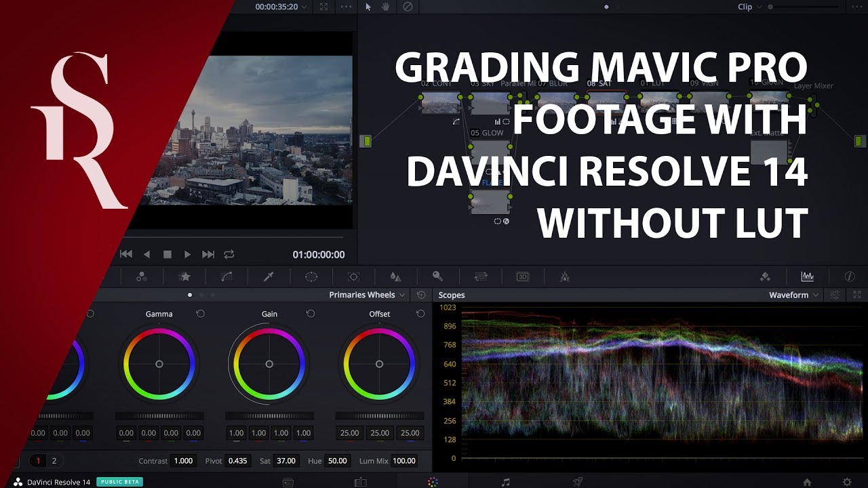Expand the viewer to full size icon
The width and height of the screenshot is (868, 488).
pyautogui.click(x=323, y=7)
